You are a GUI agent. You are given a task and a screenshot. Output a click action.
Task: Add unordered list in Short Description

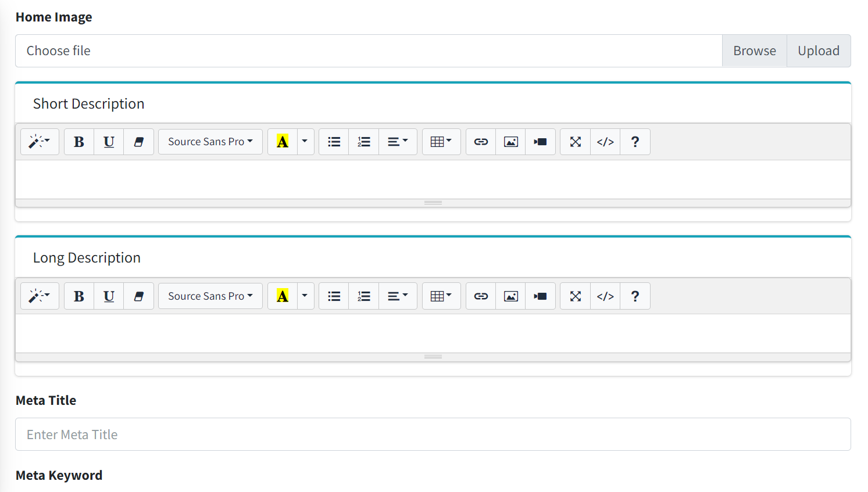click(x=334, y=142)
